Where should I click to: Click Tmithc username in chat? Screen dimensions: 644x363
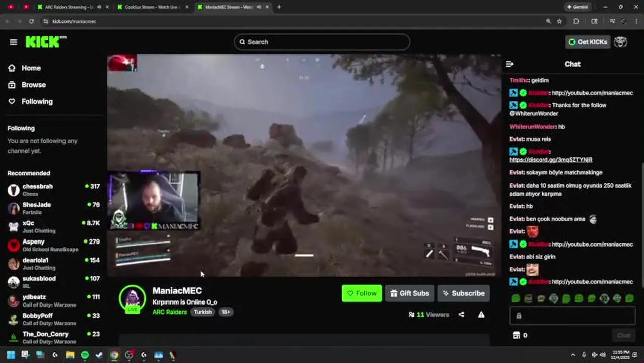[519, 80]
